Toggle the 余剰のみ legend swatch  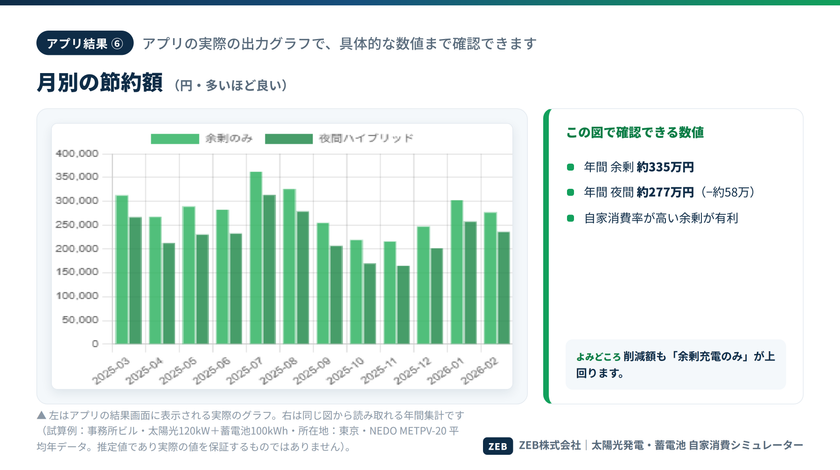click(x=175, y=139)
